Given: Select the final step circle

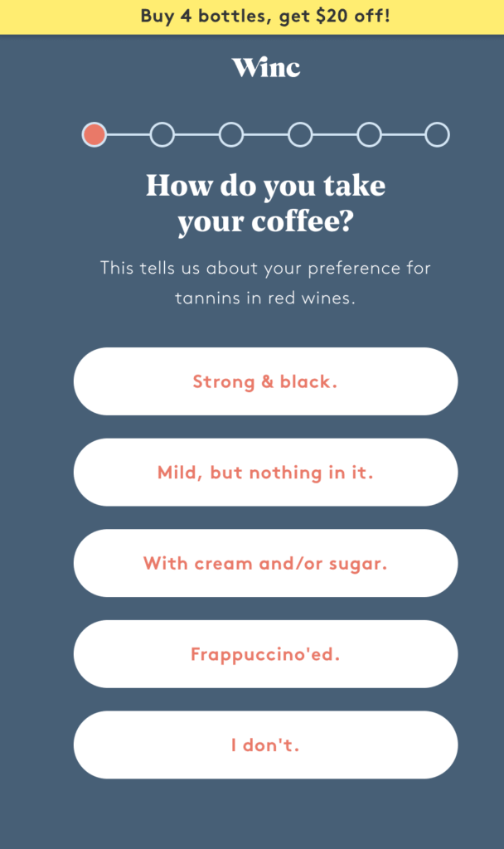Looking at the screenshot, I should [x=437, y=133].
